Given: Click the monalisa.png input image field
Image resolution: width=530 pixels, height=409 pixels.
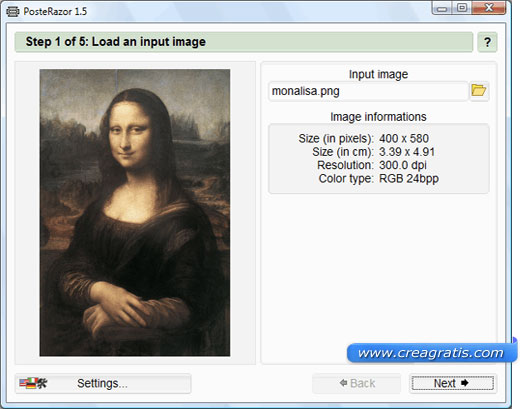Looking at the screenshot, I should click(368, 91).
